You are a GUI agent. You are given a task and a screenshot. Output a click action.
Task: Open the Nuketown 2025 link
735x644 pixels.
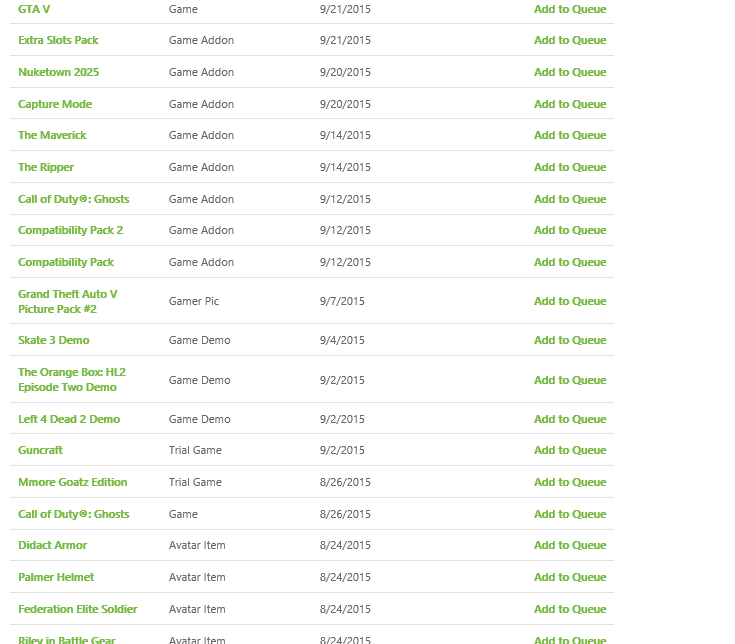[x=59, y=72]
